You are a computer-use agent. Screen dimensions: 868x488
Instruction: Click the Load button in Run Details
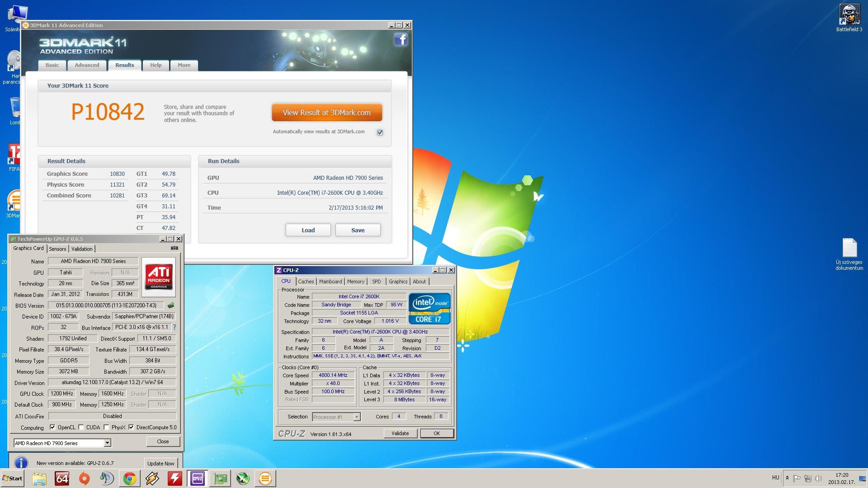click(x=308, y=230)
